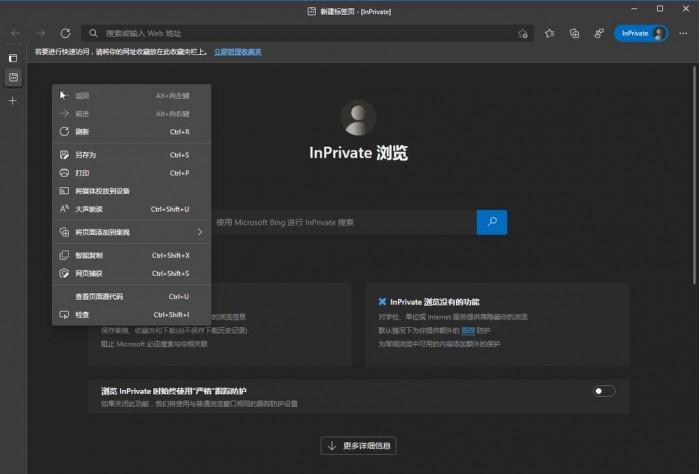Expand the 将页面添加到集锦 submenu arrow
This screenshot has height=474, width=700.
[200, 232]
